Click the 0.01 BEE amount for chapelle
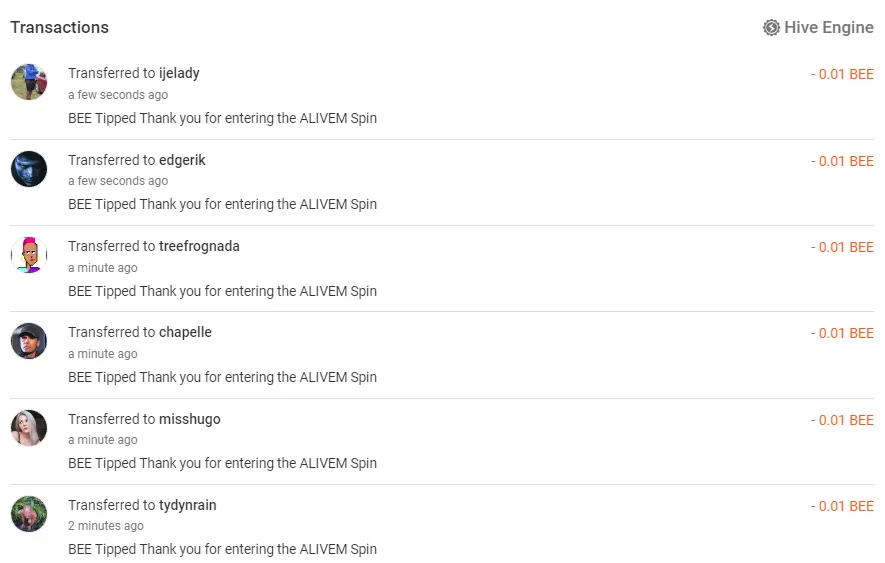 [x=842, y=333]
